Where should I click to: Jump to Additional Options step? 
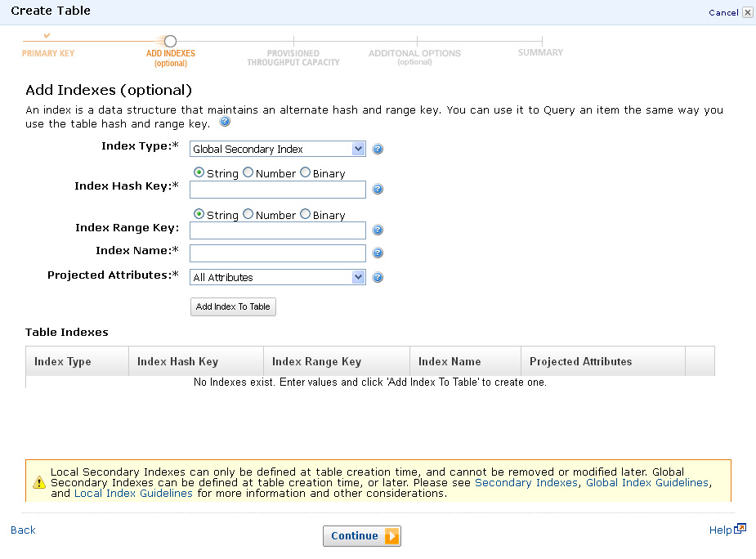(414, 57)
